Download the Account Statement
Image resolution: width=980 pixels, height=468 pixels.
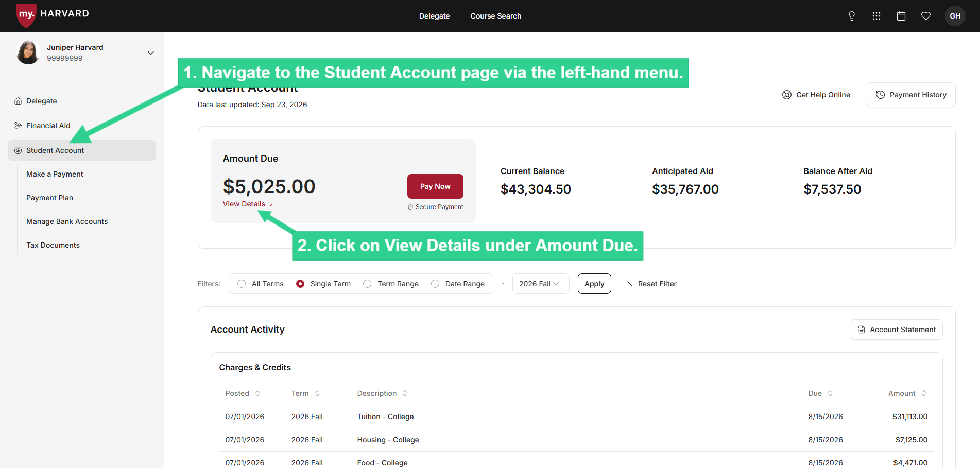pyautogui.click(x=897, y=330)
